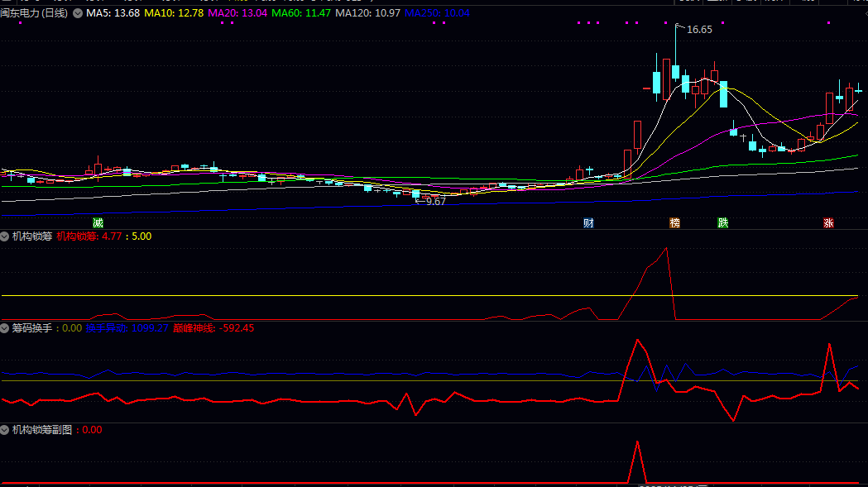Viewport: 868px width, 487px height.
Task: Expand the 机构锁筹副图 indicator panel menu
Action: pos(5,430)
